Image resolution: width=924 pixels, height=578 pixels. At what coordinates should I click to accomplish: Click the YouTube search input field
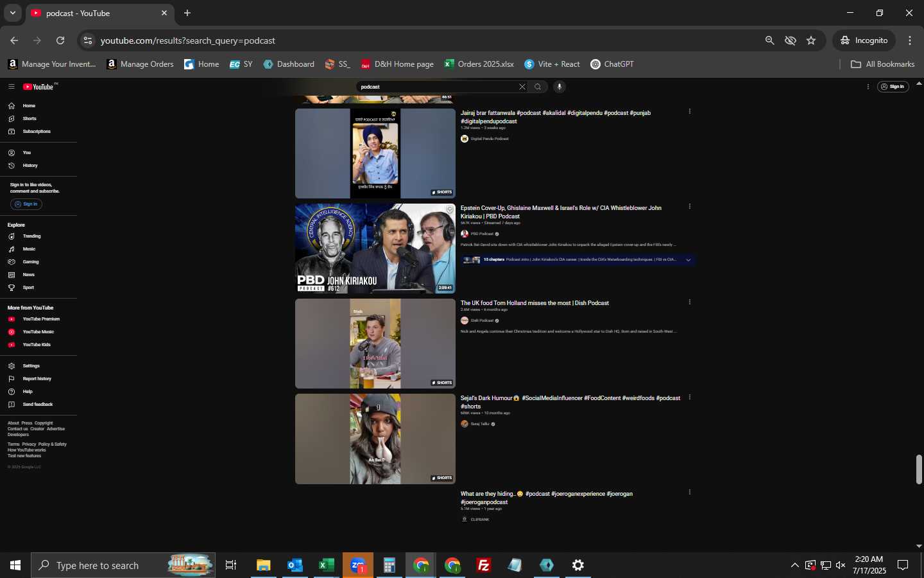(440, 87)
